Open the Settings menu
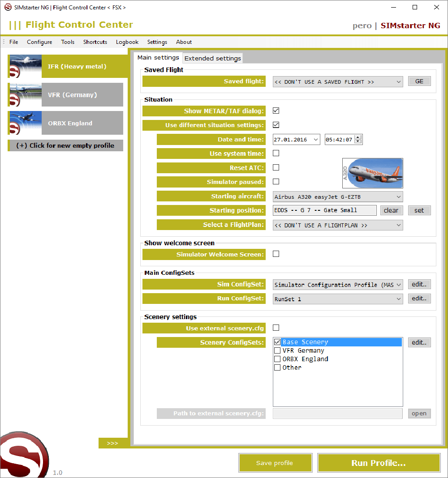 [157, 42]
